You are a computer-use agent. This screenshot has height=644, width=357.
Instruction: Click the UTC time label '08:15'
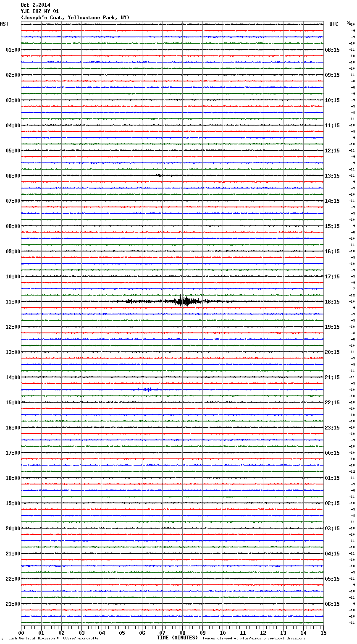click(x=332, y=50)
